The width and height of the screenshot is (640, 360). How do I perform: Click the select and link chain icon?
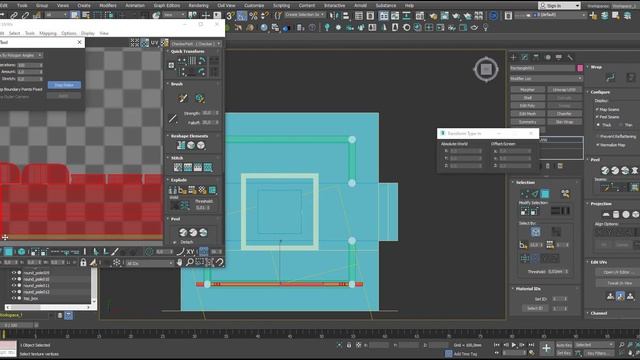[x=14, y=16]
